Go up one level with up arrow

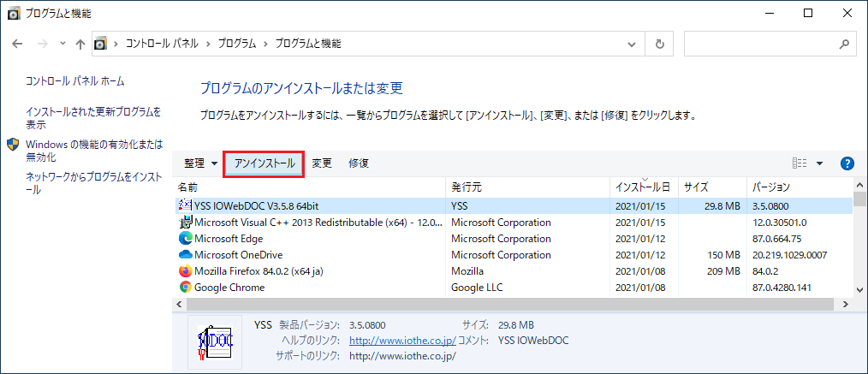click(x=80, y=44)
